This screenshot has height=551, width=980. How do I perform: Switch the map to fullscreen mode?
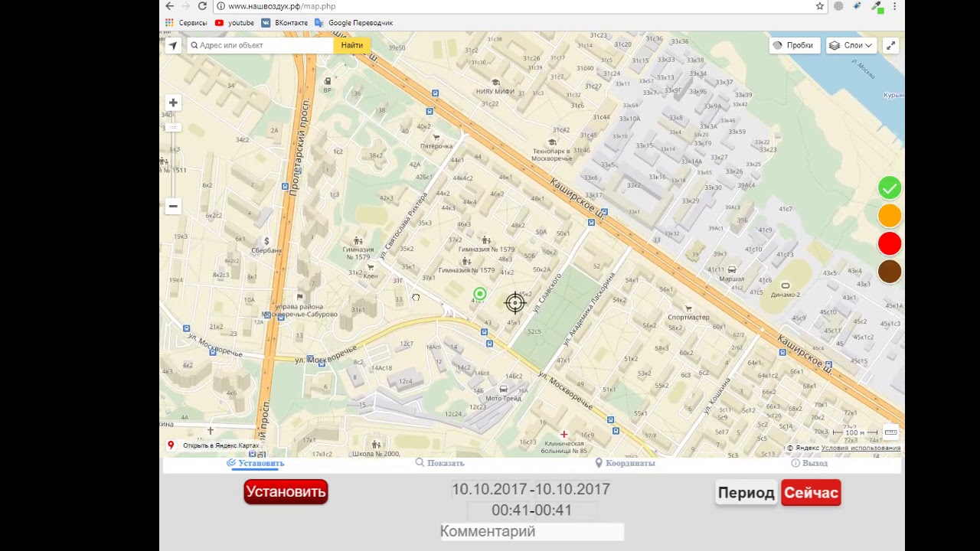890,45
